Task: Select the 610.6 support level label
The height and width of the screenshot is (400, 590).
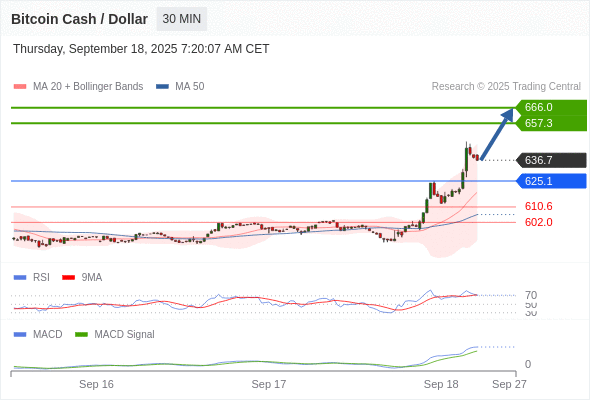Action: (539, 206)
